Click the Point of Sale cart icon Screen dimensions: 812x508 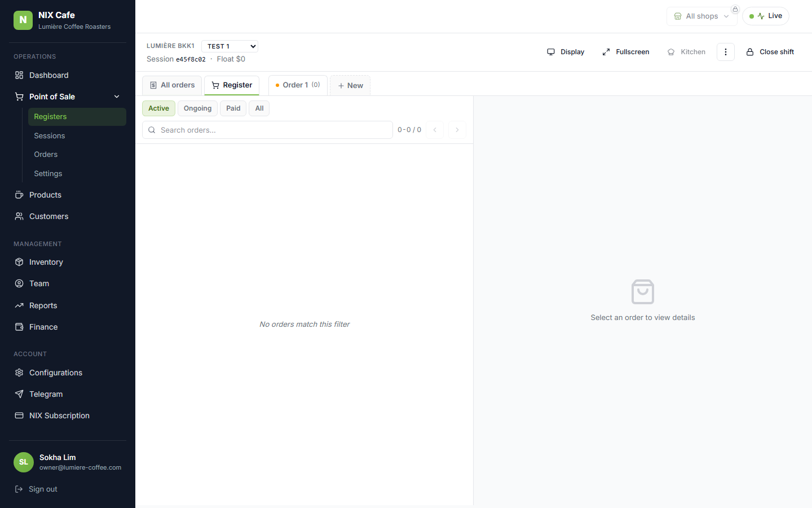19,97
